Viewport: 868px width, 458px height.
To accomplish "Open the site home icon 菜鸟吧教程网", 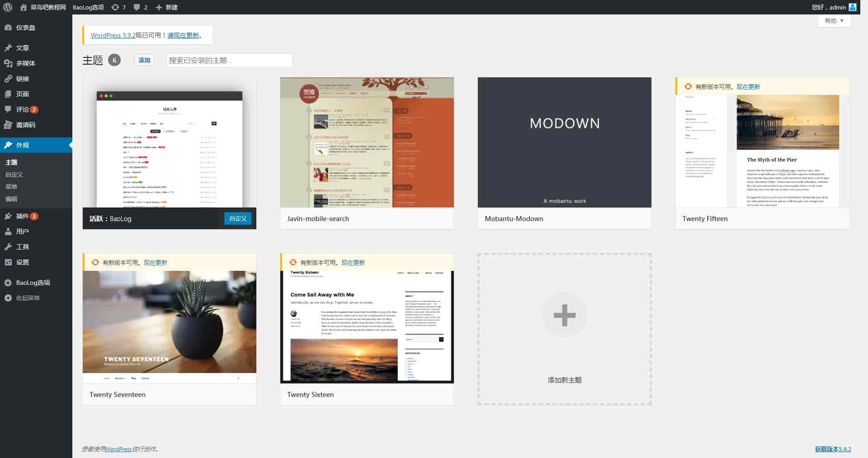I will 24,7.
